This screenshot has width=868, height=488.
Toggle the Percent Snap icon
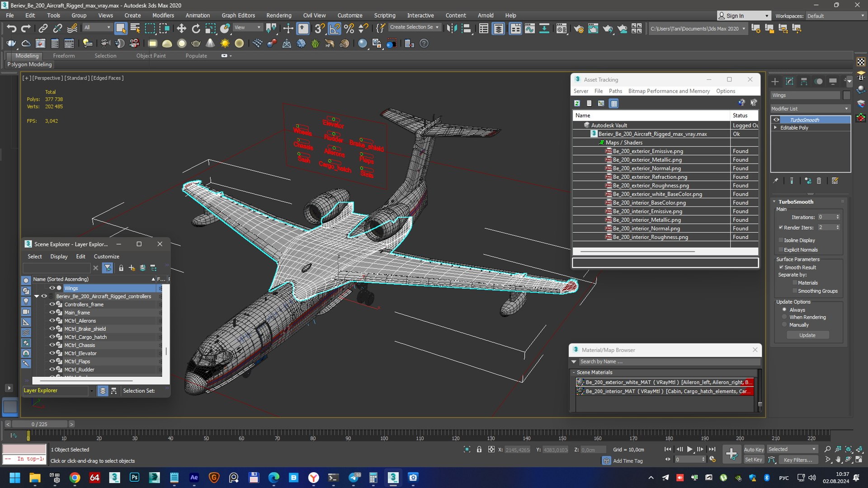point(349,28)
